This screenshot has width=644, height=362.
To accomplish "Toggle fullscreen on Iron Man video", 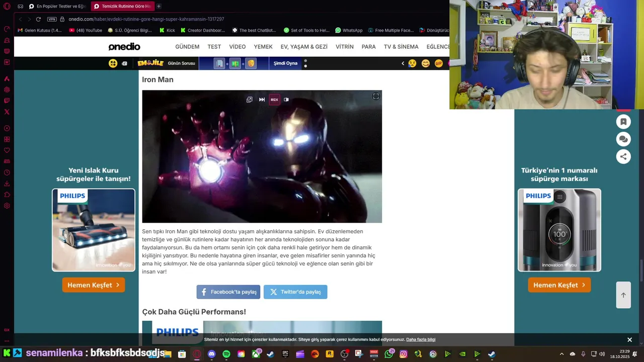I will coord(376,96).
